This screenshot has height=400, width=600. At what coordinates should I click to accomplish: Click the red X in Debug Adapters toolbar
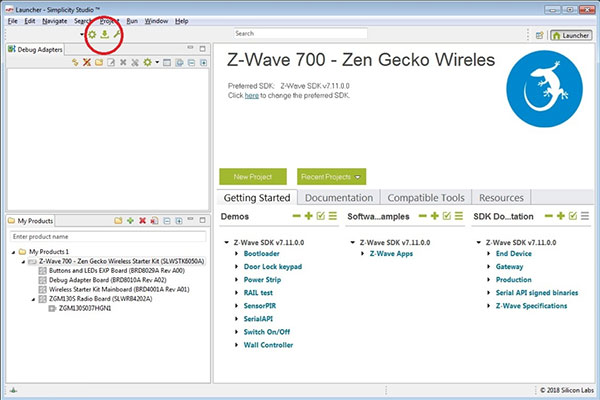87,62
